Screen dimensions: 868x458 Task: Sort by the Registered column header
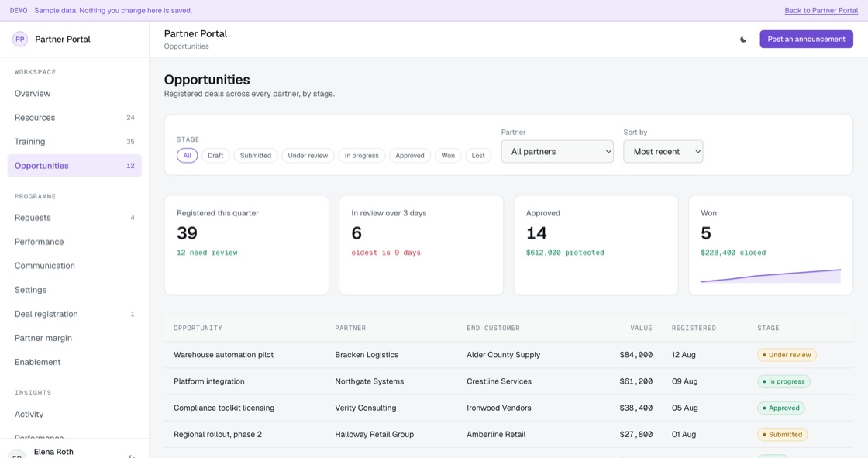(694, 329)
